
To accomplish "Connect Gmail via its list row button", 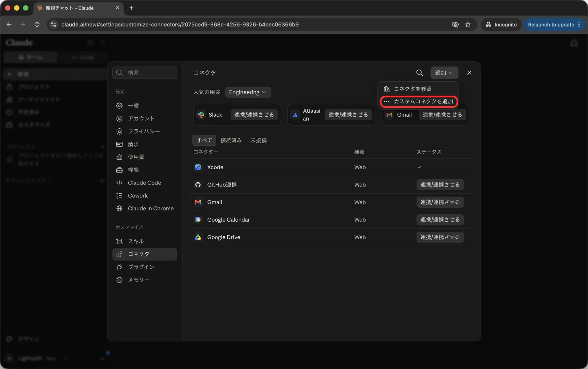I will [x=440, y=202].
